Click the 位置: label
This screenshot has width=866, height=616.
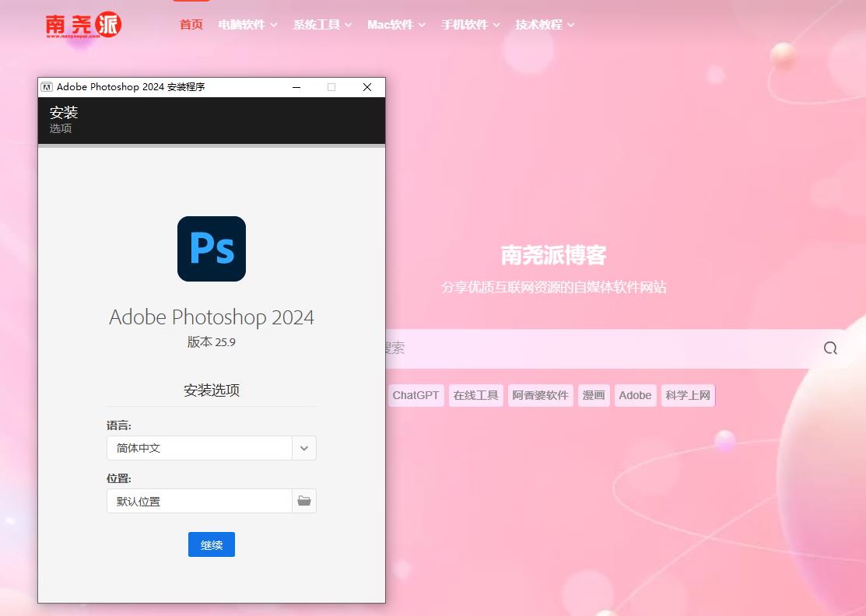click(x=119, y=478)
